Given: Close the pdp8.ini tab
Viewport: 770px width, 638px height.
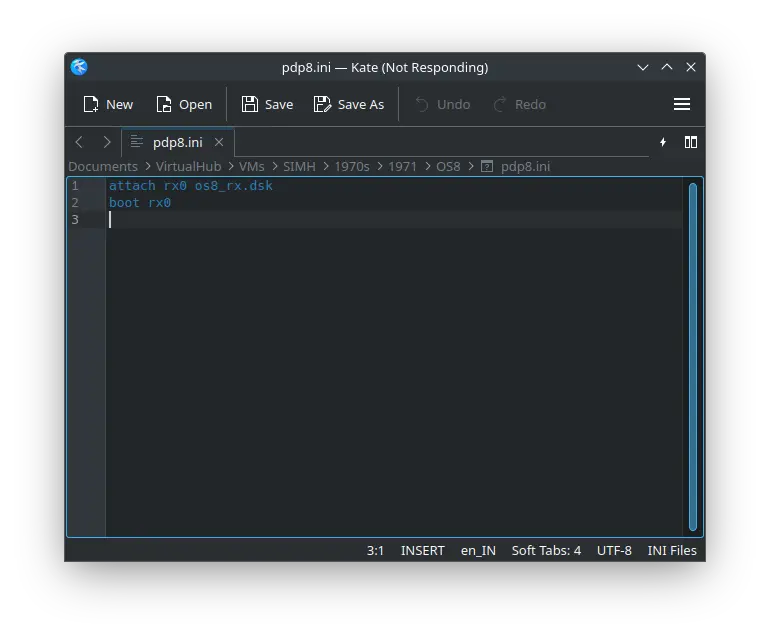Looking at the screenshot, I should click(x=219, y=142).
